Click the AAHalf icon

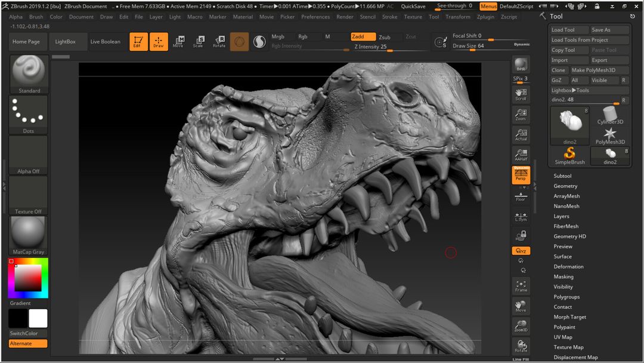click(x=521, y=155)
